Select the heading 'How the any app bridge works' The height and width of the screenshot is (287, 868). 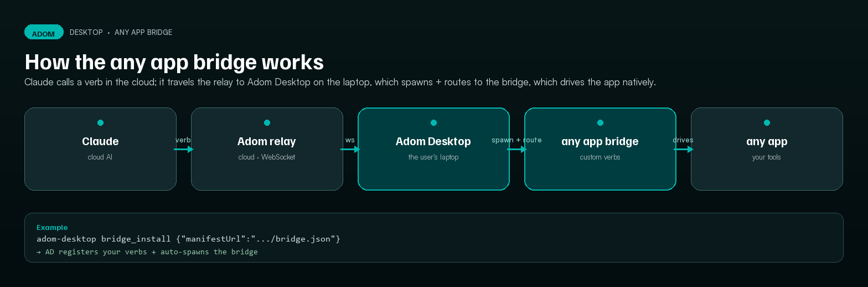click(x=174, y=62)
